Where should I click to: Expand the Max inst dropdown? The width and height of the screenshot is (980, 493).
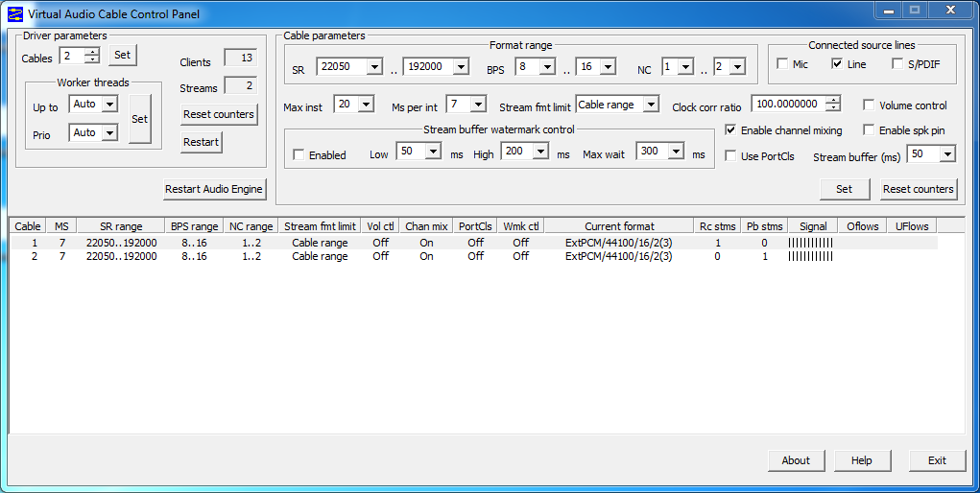point(366,105)
